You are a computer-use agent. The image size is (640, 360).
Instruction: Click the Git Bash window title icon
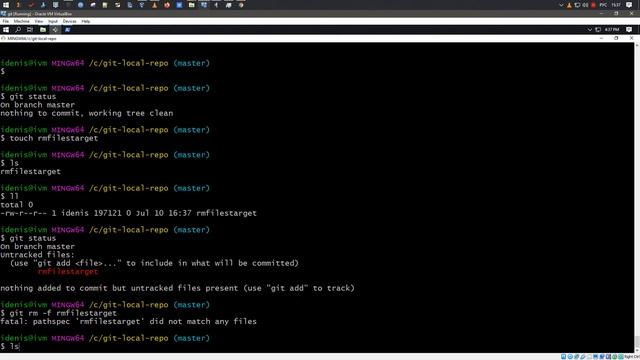(x=3, y=38)
